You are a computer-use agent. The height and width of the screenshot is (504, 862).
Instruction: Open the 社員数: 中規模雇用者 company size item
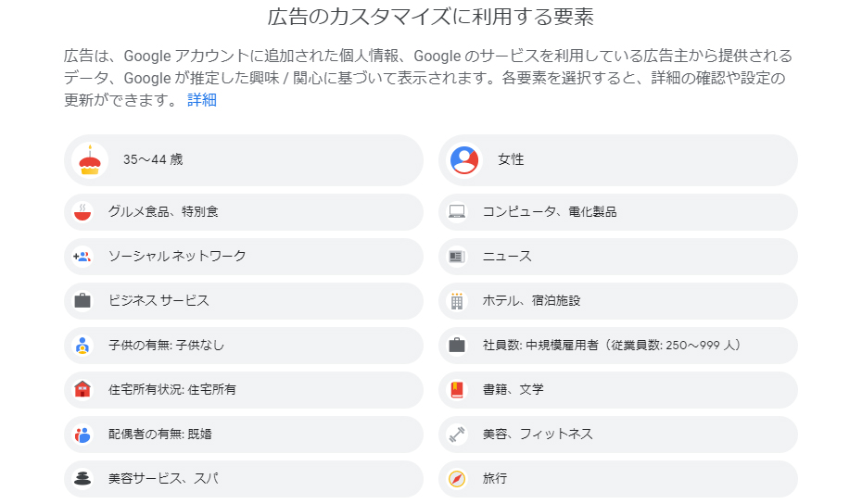618,346
